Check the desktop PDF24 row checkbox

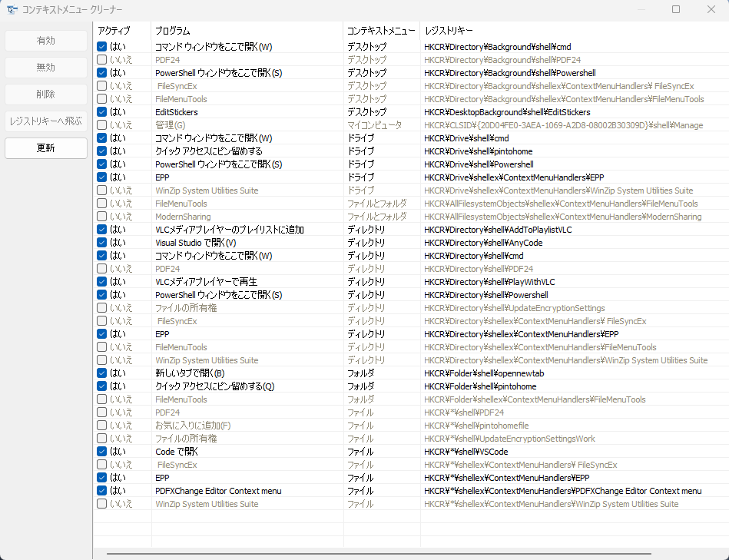102,59
